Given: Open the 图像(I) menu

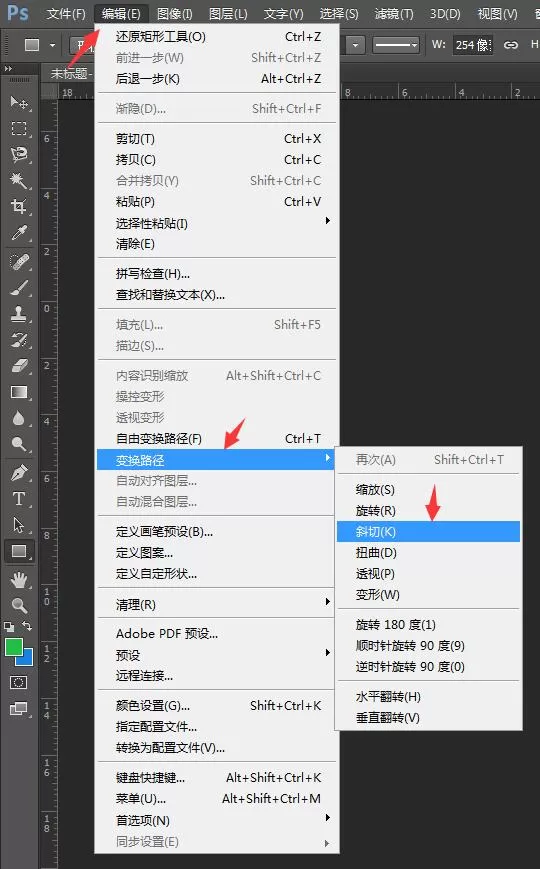Looking at the screenshot, I should 175,13.
